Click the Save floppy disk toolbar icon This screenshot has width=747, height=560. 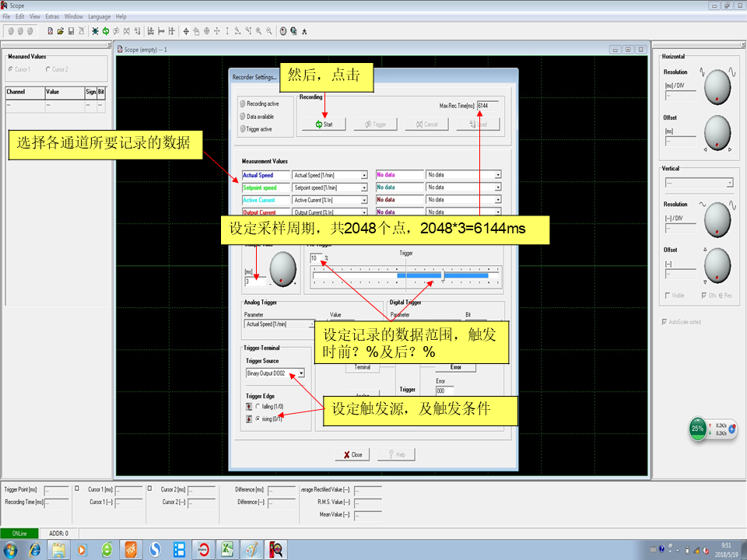(71, 31)
